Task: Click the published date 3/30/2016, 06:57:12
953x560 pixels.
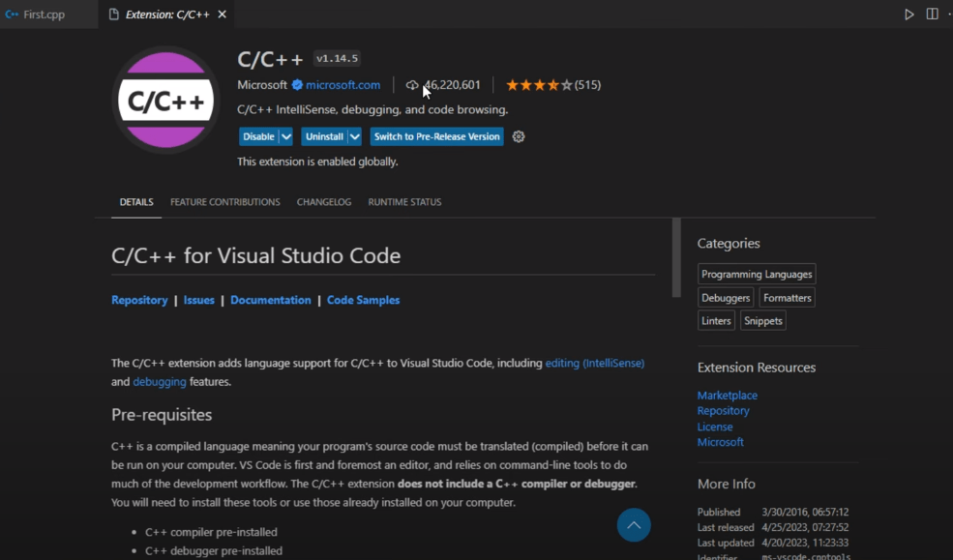Action: (x=805, y=512)
